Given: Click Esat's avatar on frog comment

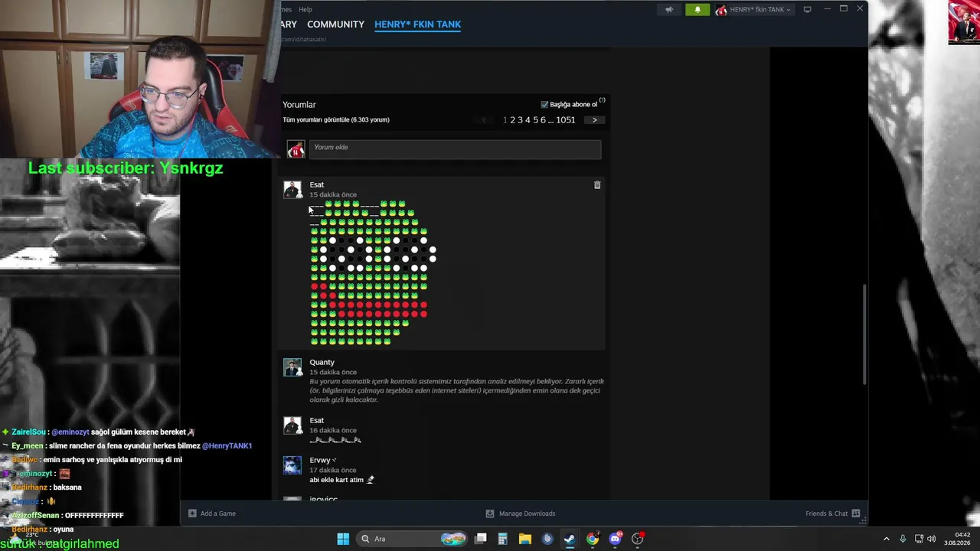Looking at the screenshot, I should pos(293,191).
